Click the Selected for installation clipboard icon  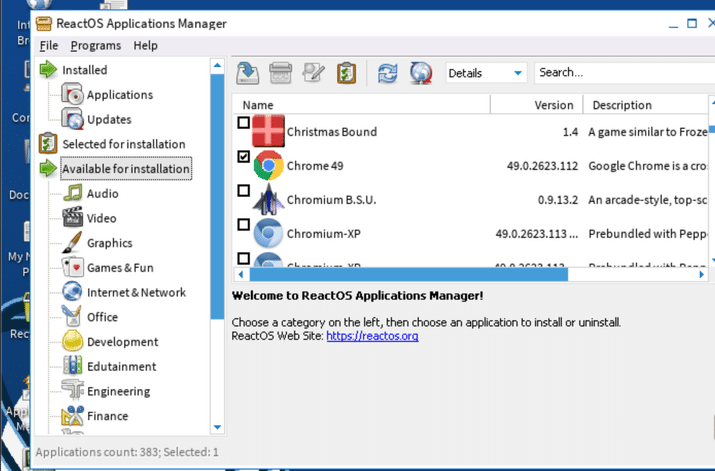click(x=48, y=143)
